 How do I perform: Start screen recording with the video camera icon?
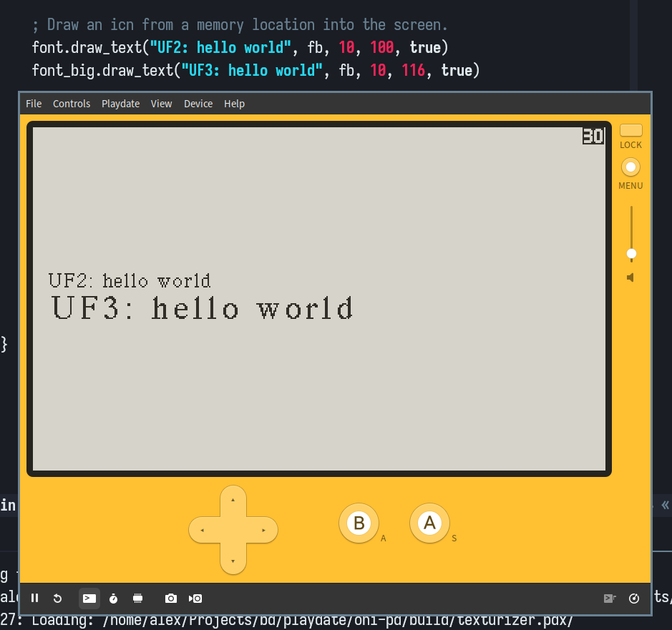coord(195,598)
